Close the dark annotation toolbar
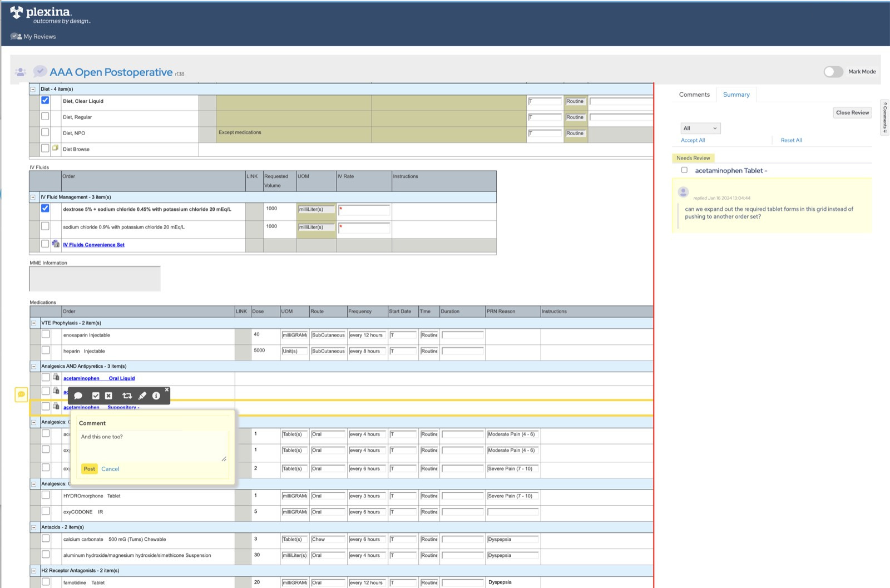The image size is (890, 588). 167,389
